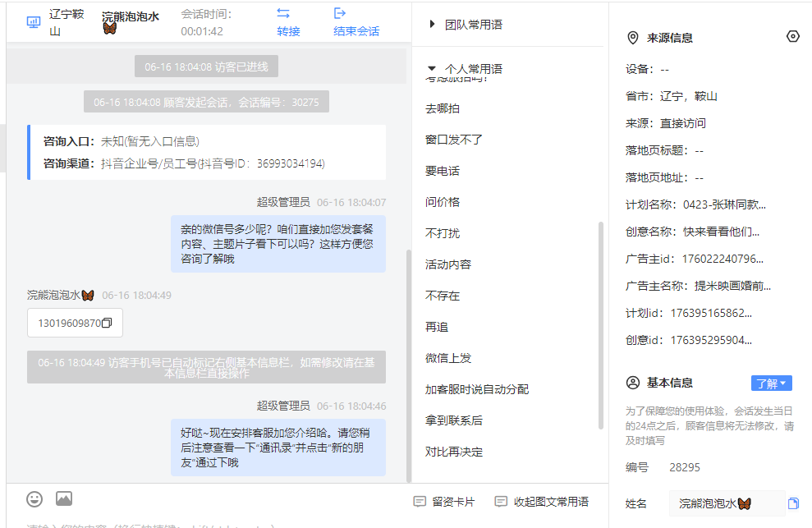Click the 收起图文常用语 icon
Screen dimensions: 812x528
pyautogui.click(x=501, y=502)
